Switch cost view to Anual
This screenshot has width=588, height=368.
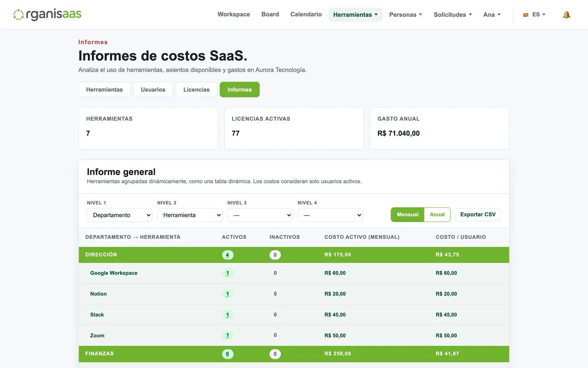(x=437, y=214)
